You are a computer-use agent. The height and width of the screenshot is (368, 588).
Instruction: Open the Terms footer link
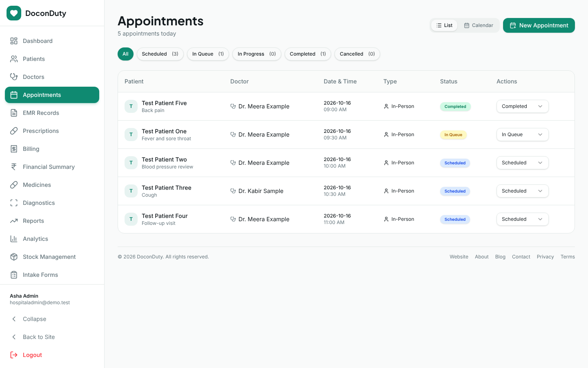click(x=568, y=257)
